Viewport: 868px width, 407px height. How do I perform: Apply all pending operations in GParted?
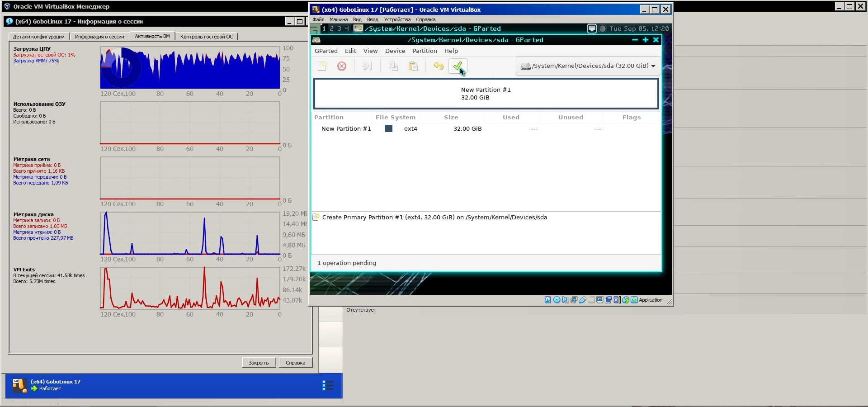pyautogui.click(x=457, y=66)
